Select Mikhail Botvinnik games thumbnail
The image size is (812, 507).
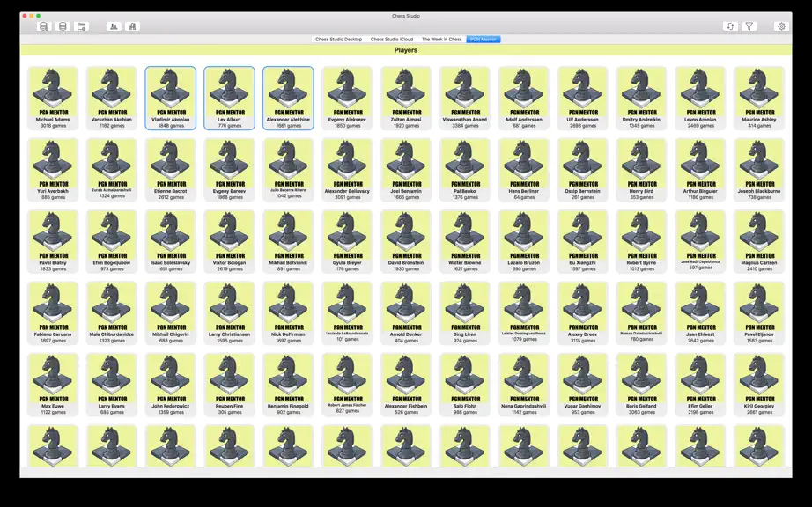tap(289, 241)
